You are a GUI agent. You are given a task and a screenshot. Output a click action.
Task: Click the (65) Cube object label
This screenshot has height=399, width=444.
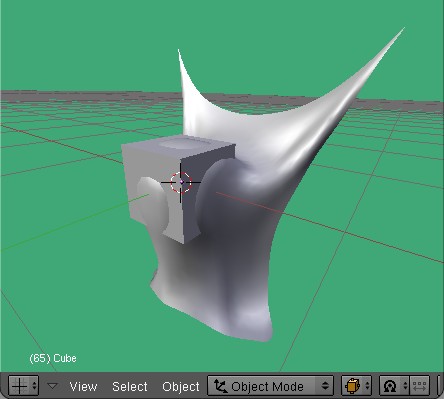point(53,358)
